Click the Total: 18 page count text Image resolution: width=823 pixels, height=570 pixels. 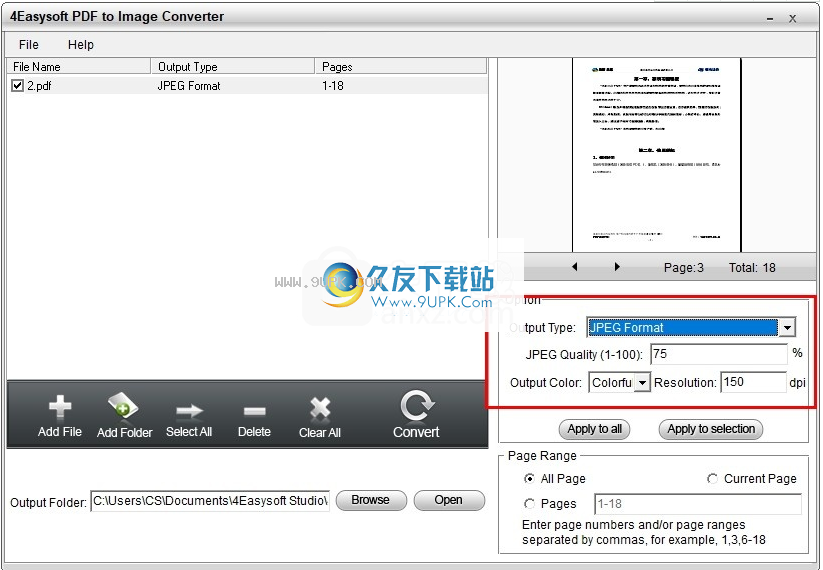752,268
